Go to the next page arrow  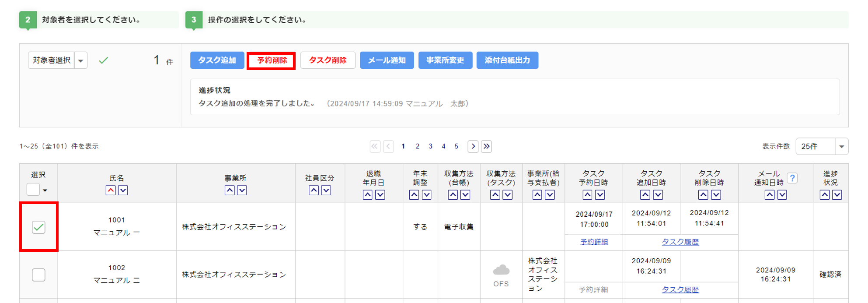tap(473, 146)
